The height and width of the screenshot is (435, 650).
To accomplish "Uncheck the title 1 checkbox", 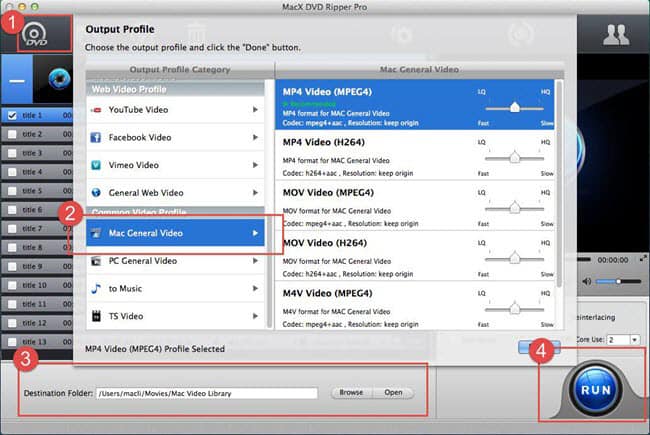I will pos(12,115).
